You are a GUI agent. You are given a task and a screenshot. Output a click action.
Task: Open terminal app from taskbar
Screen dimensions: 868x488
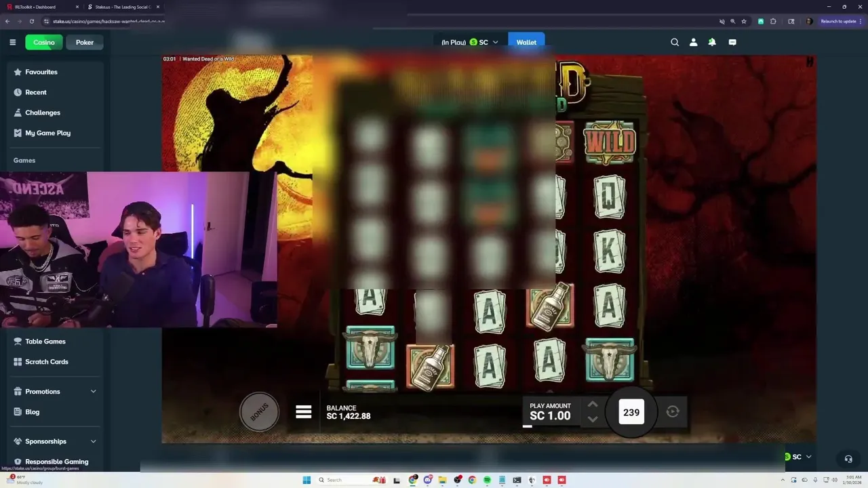click(x=517, y=480)
